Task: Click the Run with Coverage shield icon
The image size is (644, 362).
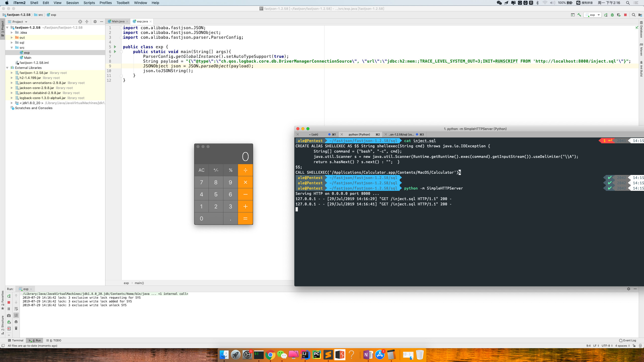Action: [x=619, y=15]
